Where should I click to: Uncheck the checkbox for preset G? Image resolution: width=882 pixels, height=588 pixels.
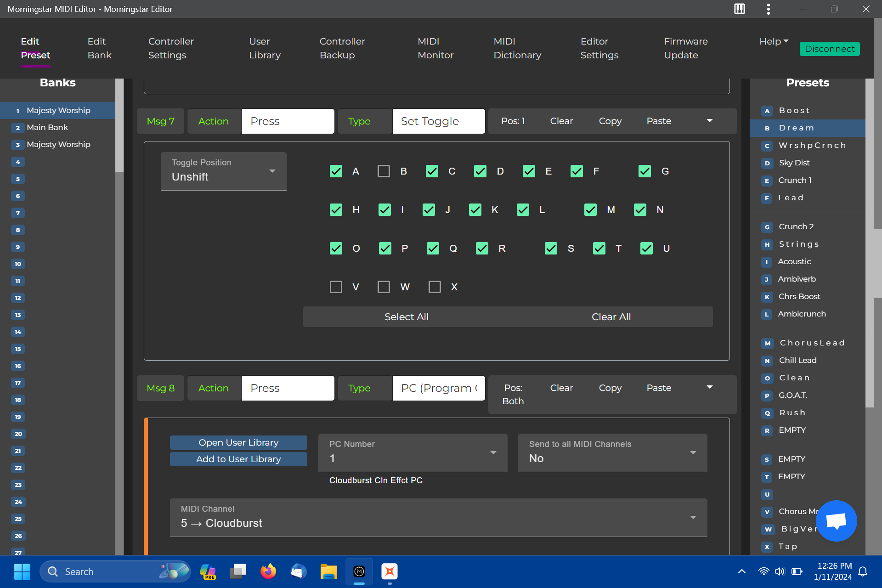click(645, 171)
